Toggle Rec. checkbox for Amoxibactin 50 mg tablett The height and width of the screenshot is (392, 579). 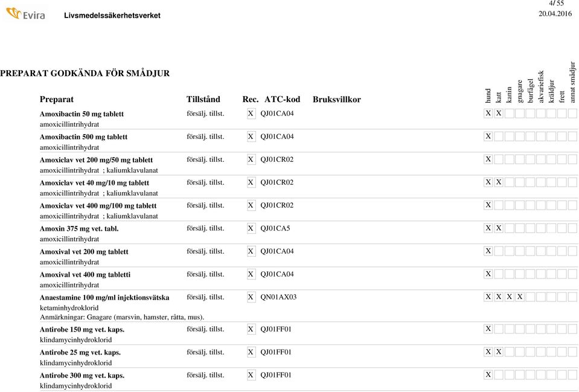point(251,114)
